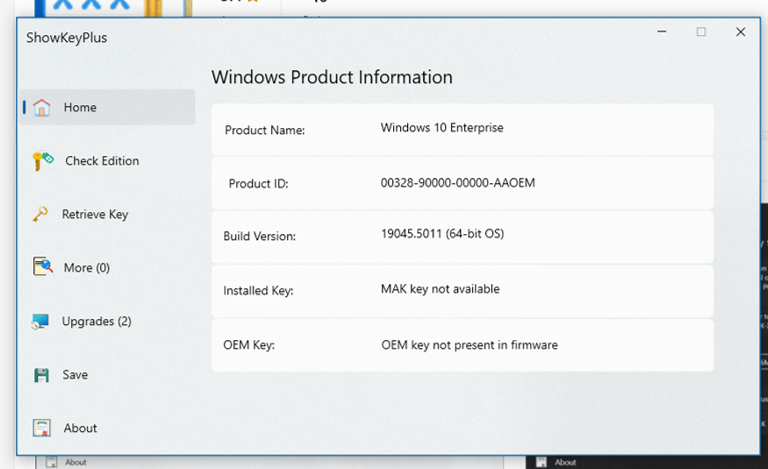Click the 'Product ID:' label
This screenshot has width=768, height=469.
click(x=258, y=184)
